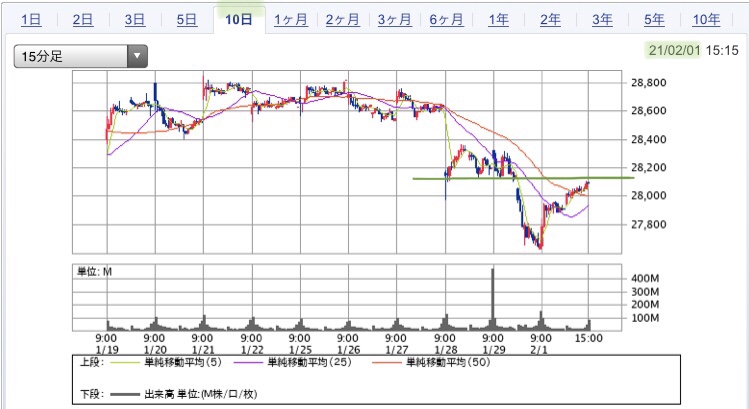Switch to the 3ヶ月 period tab
This screenshot has width=749, height=409.
click(395, 20)
